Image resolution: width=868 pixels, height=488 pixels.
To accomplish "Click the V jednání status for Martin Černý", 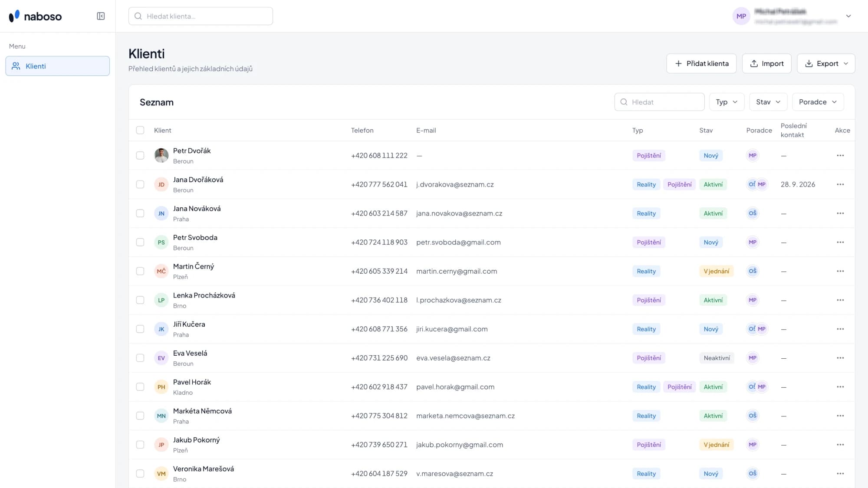I will coord(717,271).
